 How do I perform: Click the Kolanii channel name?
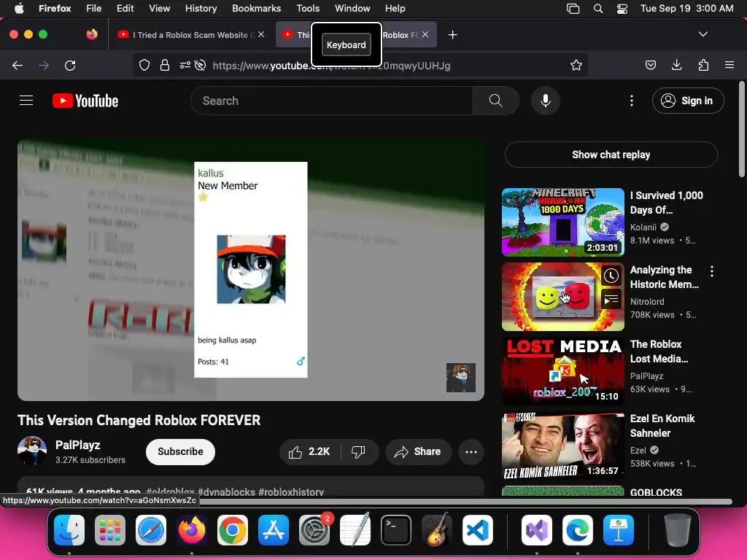[x=643, y=227]
